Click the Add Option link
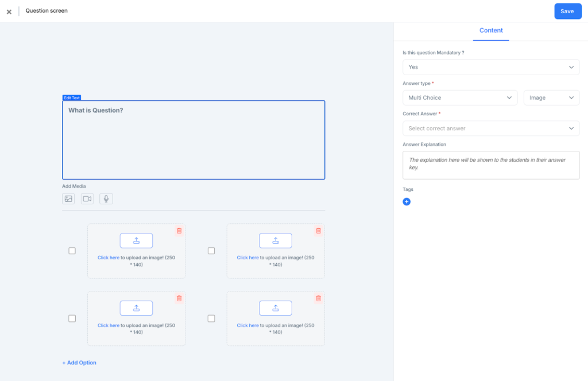This screenshot has width=588, height=381. point(79,362)
